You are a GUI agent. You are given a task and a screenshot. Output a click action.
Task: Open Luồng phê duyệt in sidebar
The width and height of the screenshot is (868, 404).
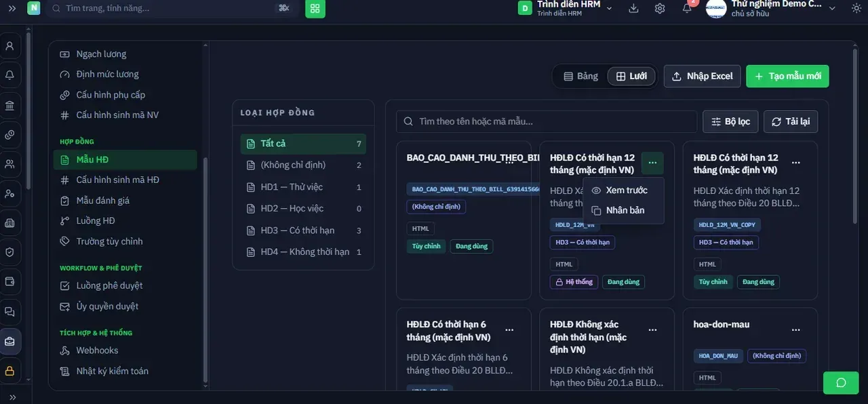[x=125, y=286]
